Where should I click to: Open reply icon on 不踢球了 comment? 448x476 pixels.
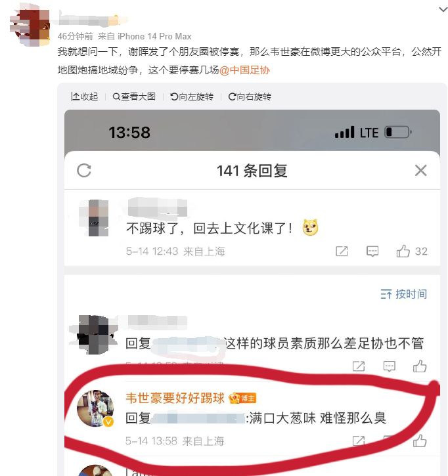pos(372,251)
